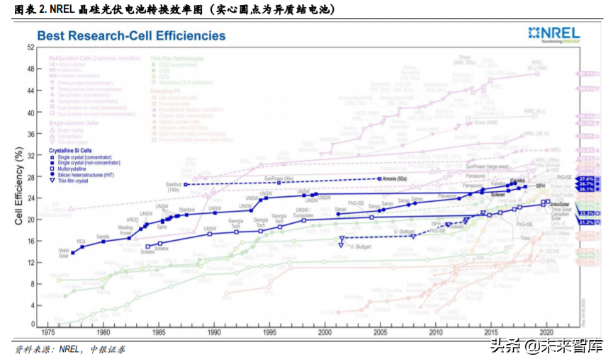Click the square data marker beside Mobil Solar
Screen dimensions: 613x364
[73, 253]
